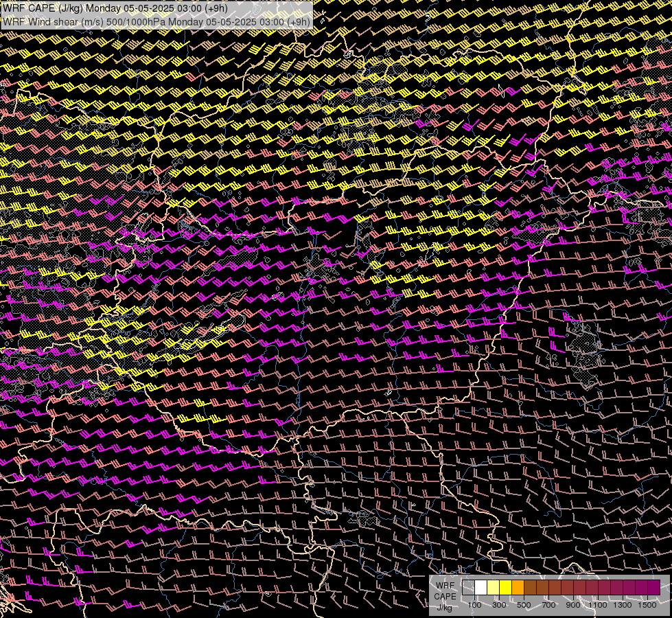Click the orange CAPE legend swatch
672x618 pixels.
point(518,587)
